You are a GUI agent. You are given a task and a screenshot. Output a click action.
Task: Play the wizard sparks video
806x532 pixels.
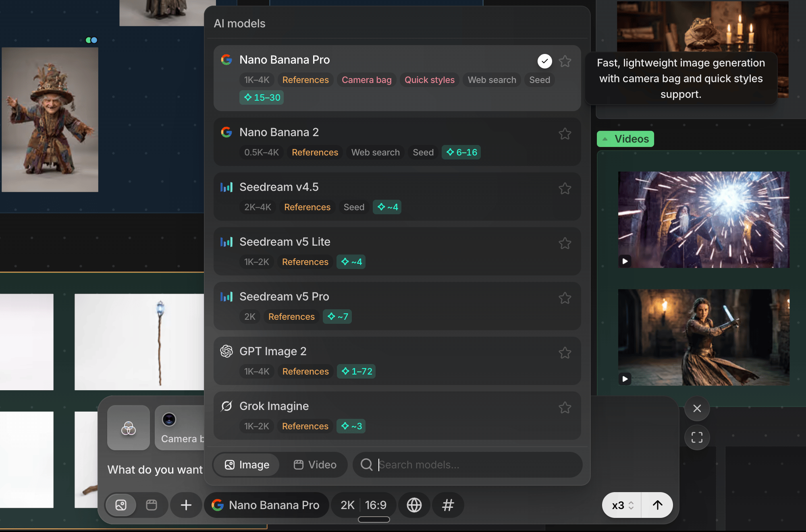tap(625, 261)
